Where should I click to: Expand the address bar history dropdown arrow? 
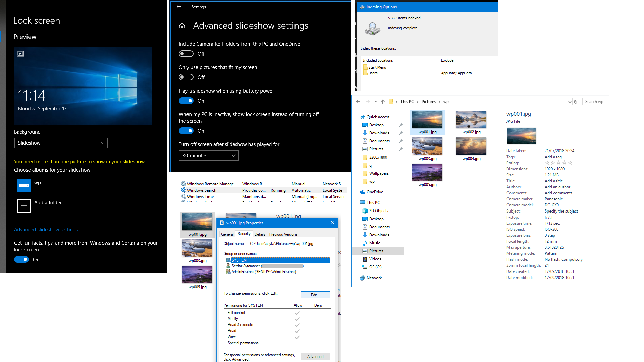(570, 102)
